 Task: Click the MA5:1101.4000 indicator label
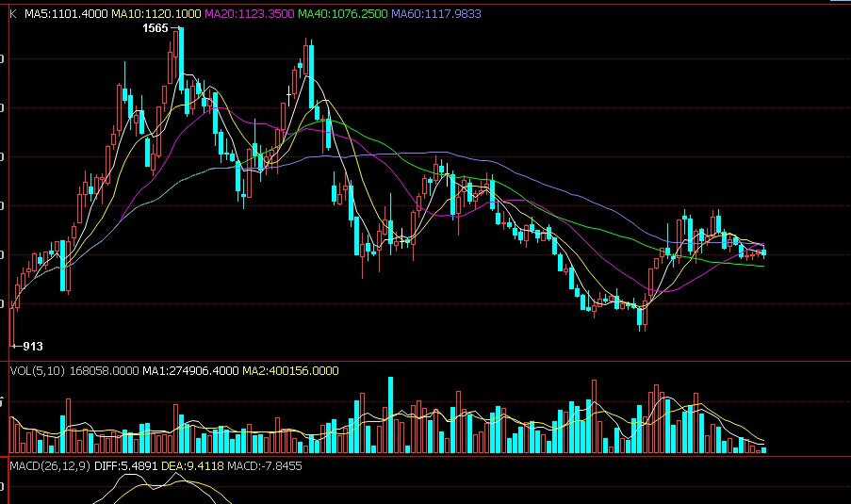click(66, 14)
